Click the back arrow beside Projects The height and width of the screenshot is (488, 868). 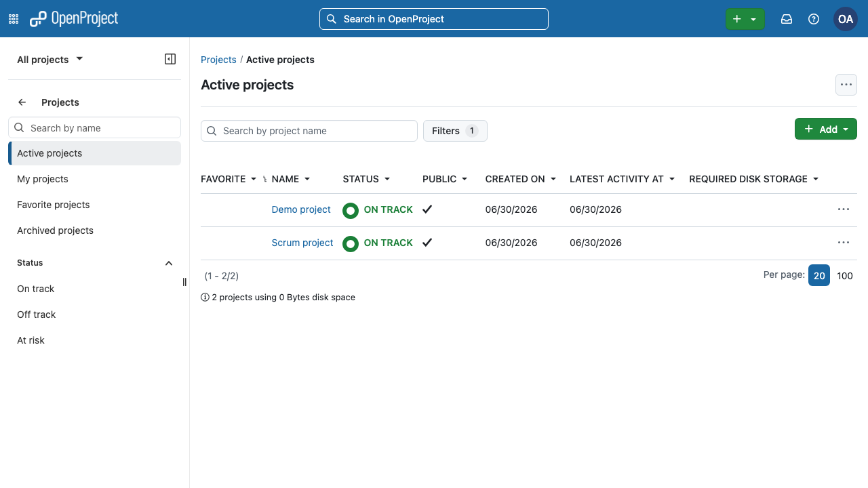[x=22, y=102]
